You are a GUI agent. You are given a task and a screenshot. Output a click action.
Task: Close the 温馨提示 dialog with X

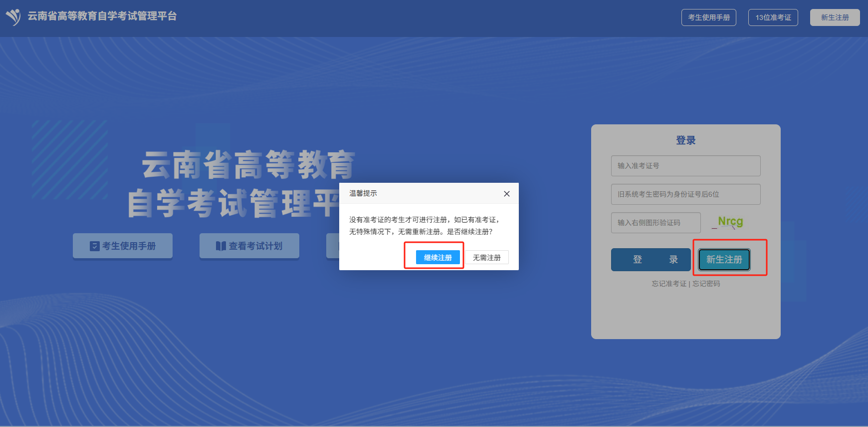[x=507, y=194]
